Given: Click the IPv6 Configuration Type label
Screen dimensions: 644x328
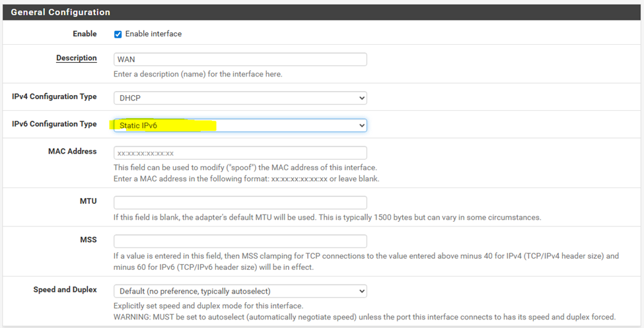Looking at the screenshot, I should [54, 124].
